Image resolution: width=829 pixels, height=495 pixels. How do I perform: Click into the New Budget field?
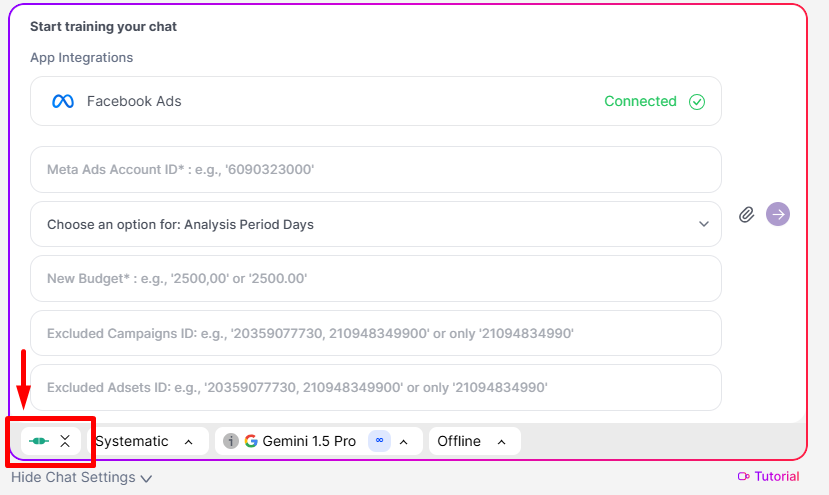(376, 279)
